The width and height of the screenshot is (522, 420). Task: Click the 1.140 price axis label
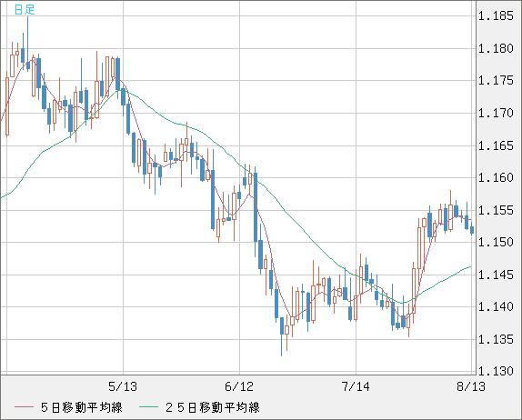[496, 306]
